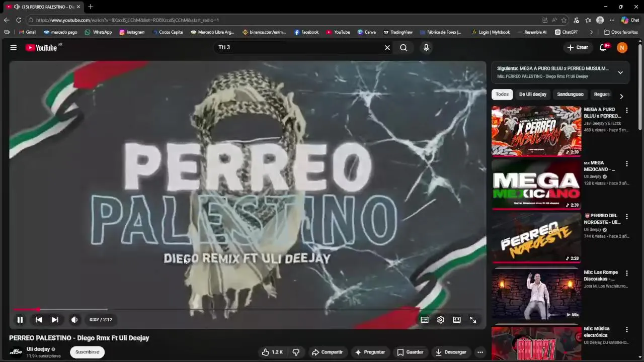The width and height of the screenshot is (644, 362).
Task: Go to the YouTube home logo
Action: 41,47
